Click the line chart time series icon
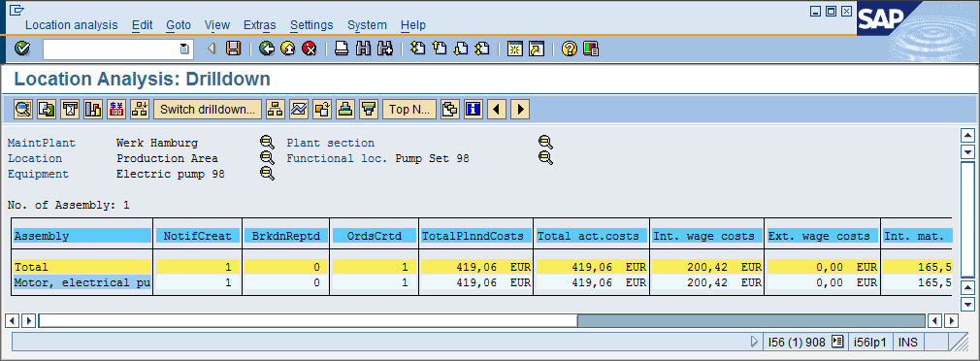This screenshot has width=980, height=361. click(299, 110)
